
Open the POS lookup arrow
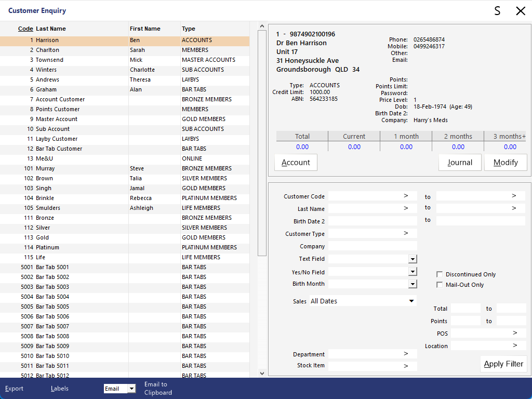[x=515, y=333]
